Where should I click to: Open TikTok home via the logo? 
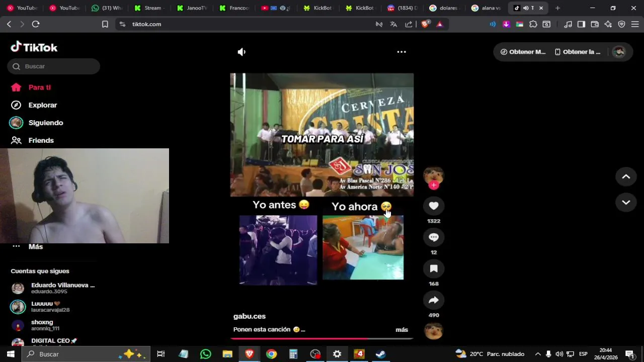(x=34, y=47)
